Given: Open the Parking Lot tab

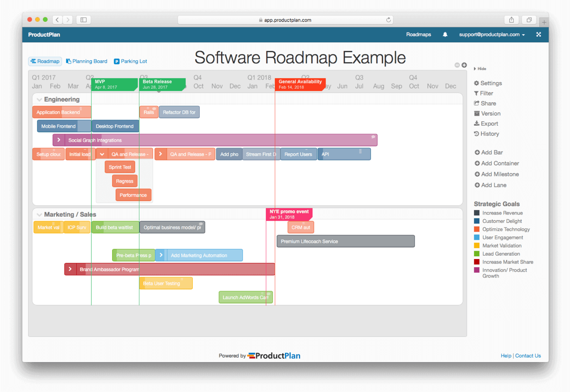Looking at the screenshot, I should pos(130,61).
